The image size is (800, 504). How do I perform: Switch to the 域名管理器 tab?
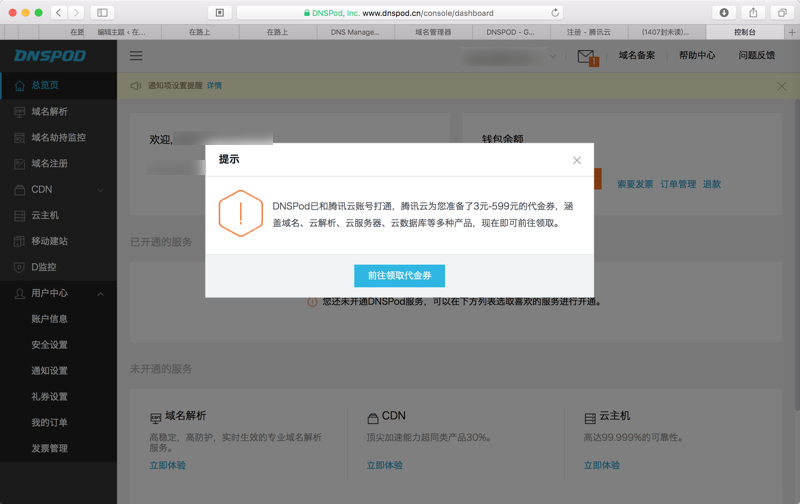click(x=433, y=32)
